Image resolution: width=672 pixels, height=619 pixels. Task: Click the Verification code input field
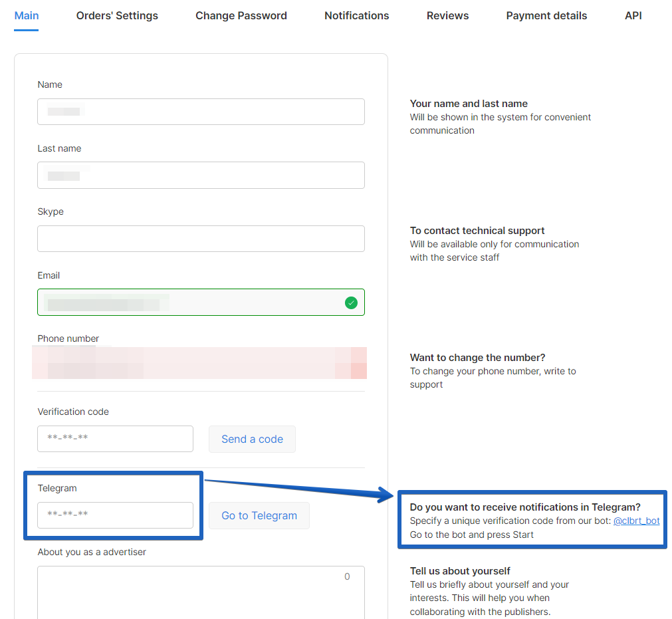click(x=115, y=439)
